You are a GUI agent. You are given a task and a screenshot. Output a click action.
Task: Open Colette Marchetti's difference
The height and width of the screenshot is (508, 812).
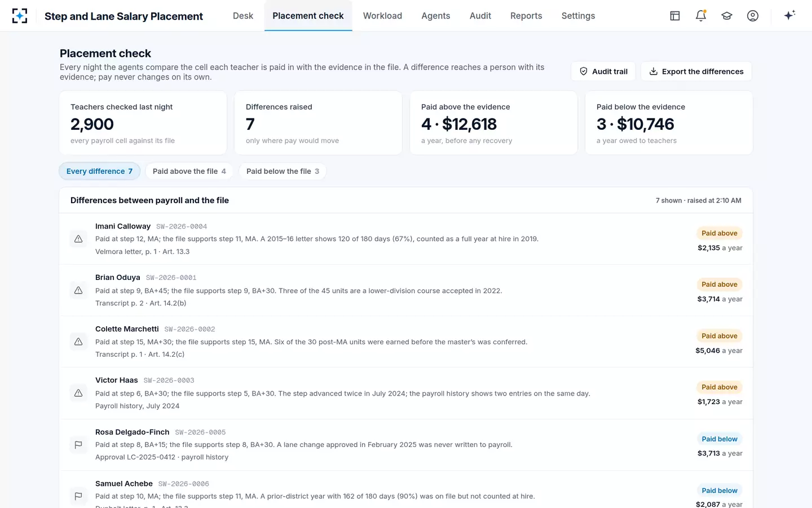click(406, 341)
